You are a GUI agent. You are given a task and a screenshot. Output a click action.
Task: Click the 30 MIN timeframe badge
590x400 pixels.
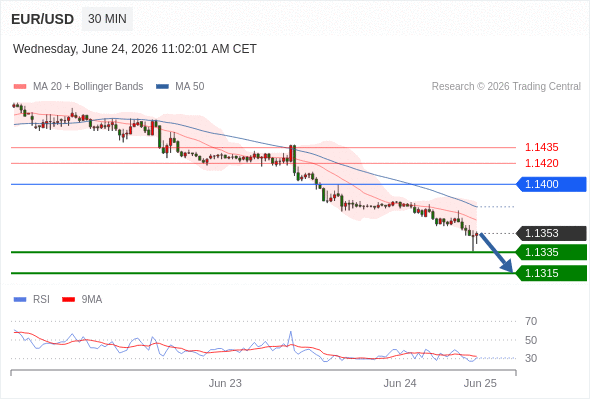point(107,19)
